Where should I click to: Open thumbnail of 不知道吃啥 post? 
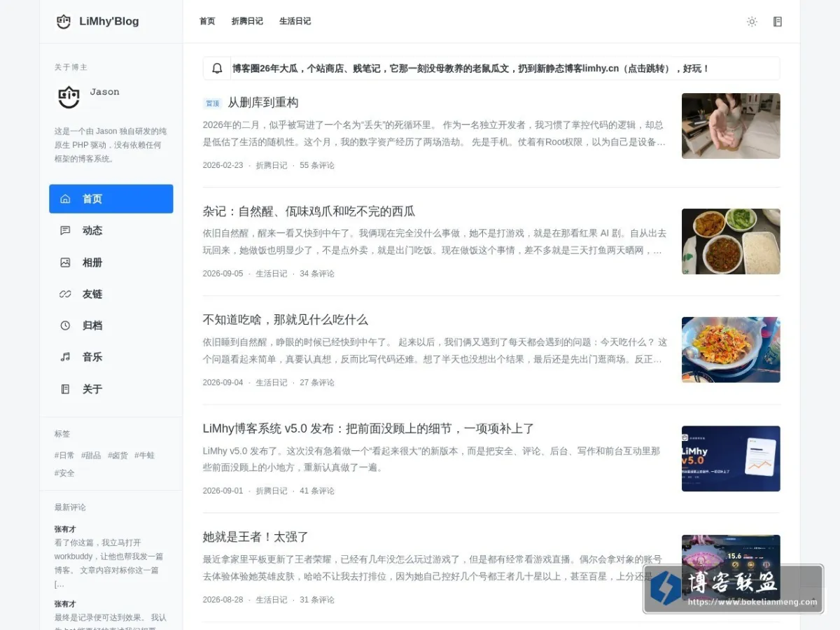[x=731, y=350]
